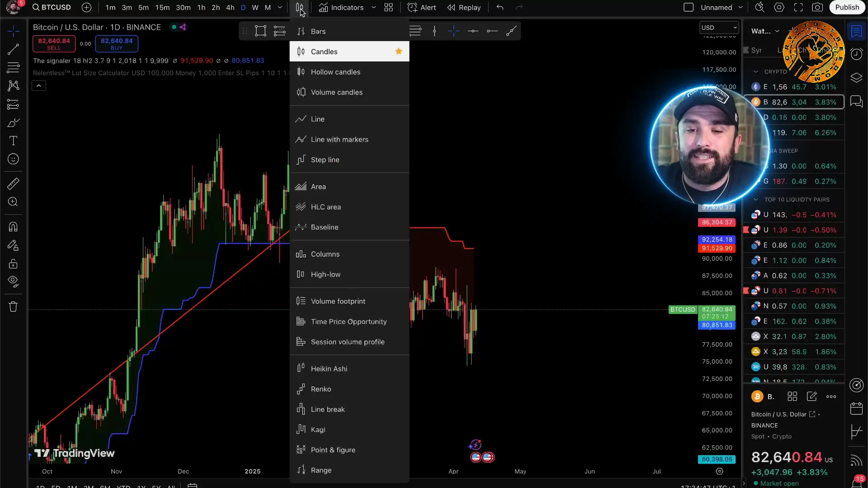Select the zoom in tool
868x488 pixels.
point(13,202)
